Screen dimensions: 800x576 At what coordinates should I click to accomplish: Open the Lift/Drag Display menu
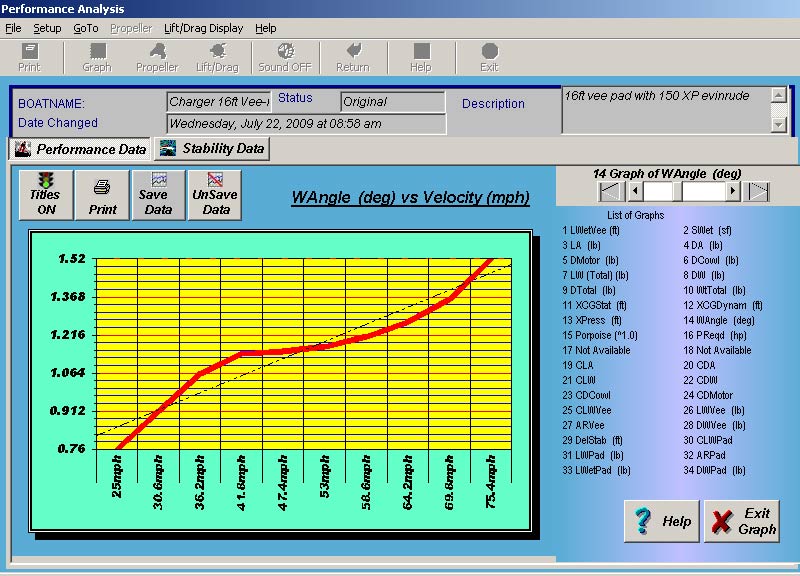coord(204,28)
